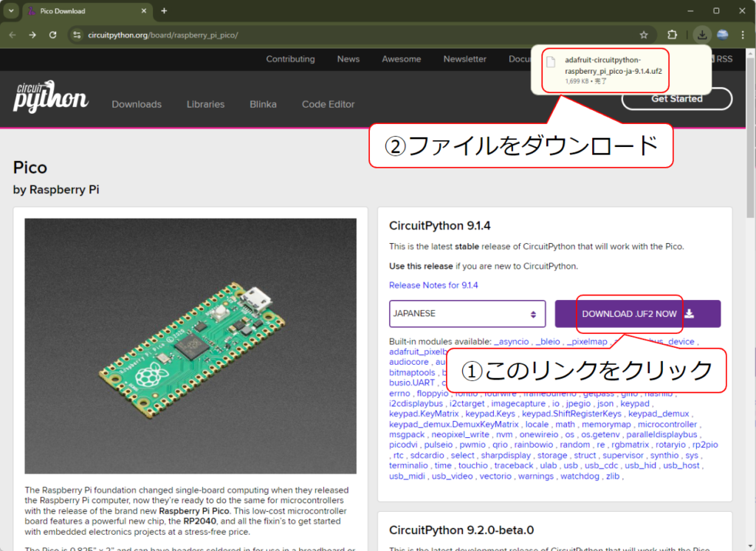Open the sharpdisplay module link
The image size is (756, 551).
505,456
